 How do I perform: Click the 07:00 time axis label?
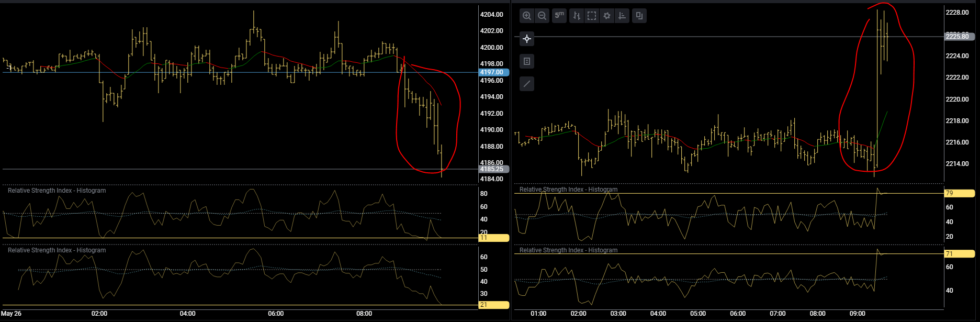coord(778,314)
